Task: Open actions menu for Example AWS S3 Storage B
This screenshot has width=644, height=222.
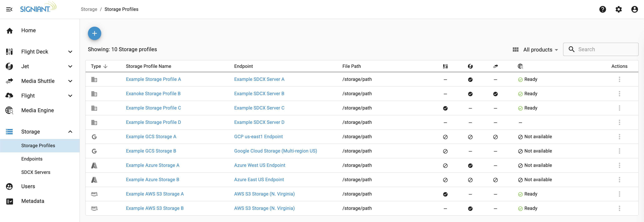Action: 619,208
